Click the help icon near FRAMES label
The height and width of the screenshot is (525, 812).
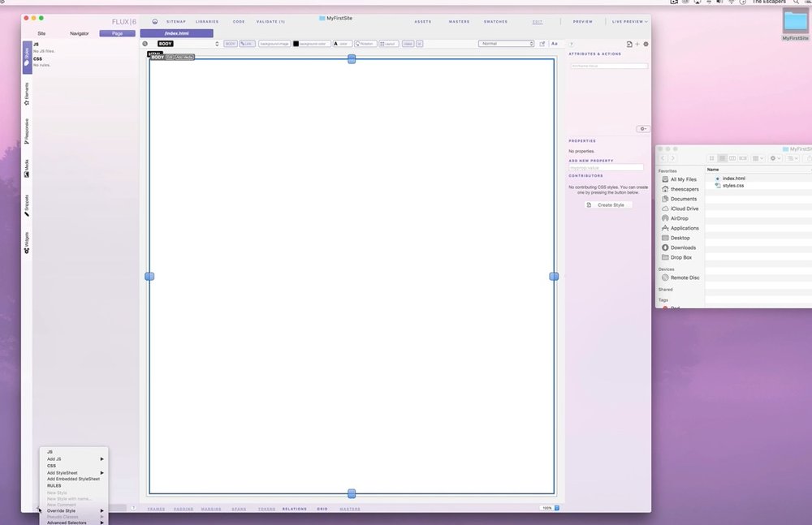(133, 509)
